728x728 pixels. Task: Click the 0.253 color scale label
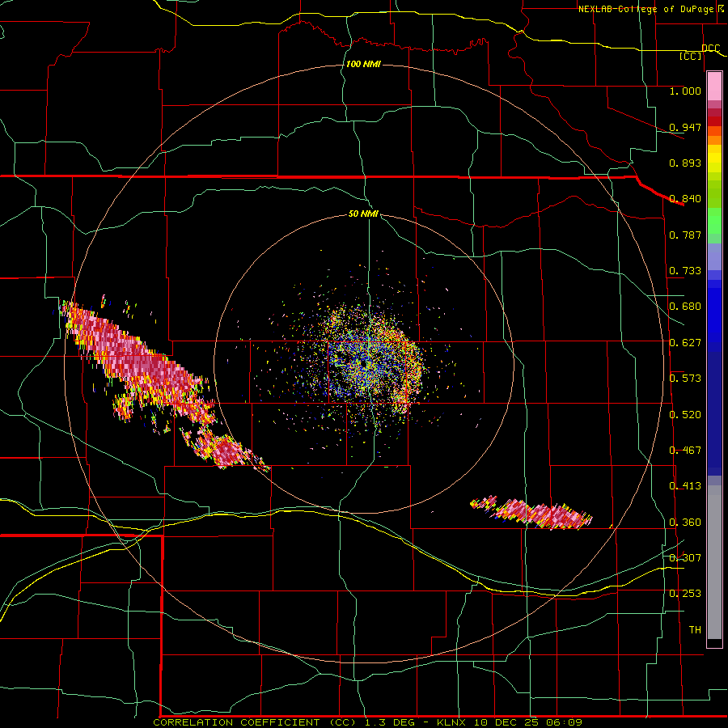(685, 594)
